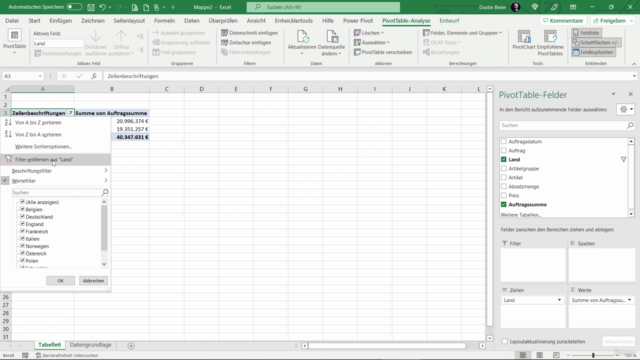Open the Löschen dropdown
Viewport: 640px width, 360px height.
coord(369,33)
